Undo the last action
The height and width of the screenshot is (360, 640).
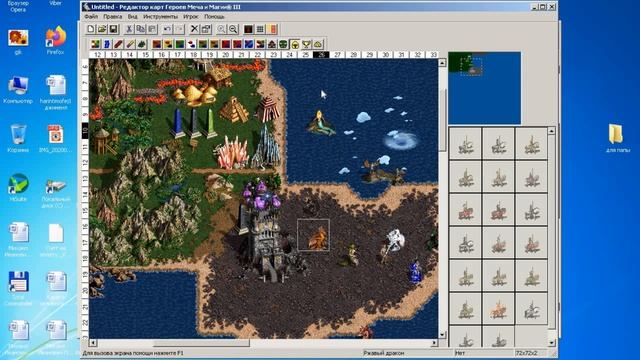point(167,29)
